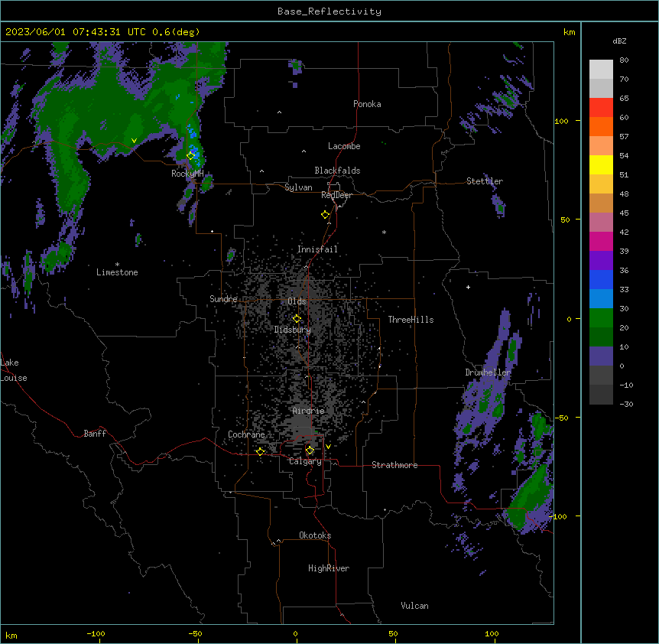The image size is (659, 644).
Task: Click the dBZ legend heading
Action: coord(619,41)
